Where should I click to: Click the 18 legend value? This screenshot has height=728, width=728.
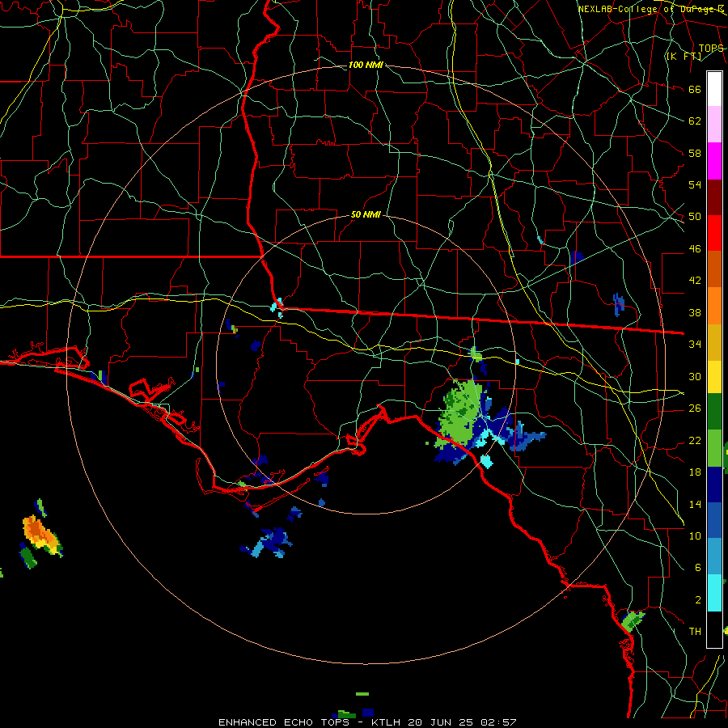pyautogui.click(x=695, y=472)
